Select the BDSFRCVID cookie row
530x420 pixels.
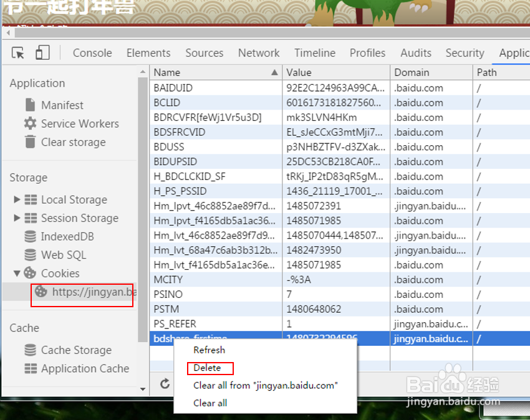pyautogui.click(x=340, y=132)
